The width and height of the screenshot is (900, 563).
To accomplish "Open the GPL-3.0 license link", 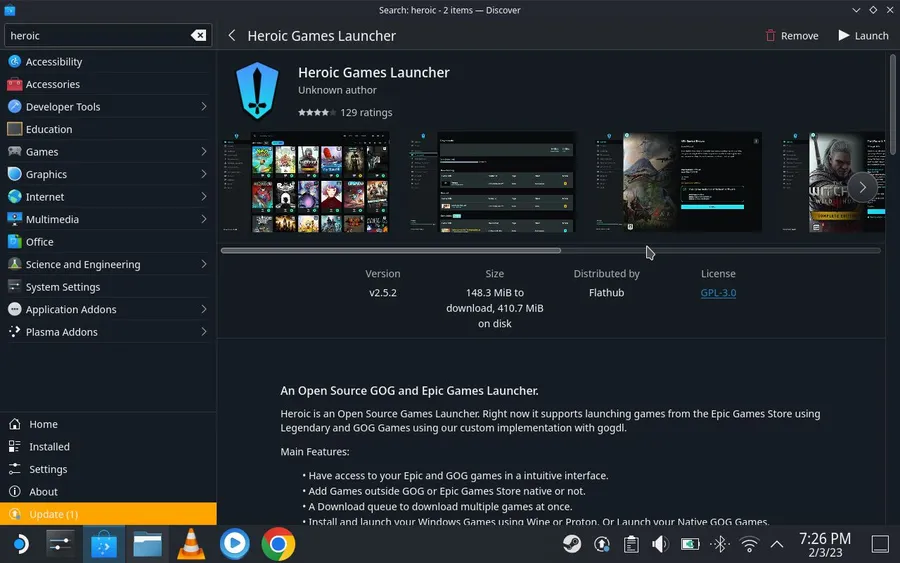I will pyautogui.click(x=718, y=293).
